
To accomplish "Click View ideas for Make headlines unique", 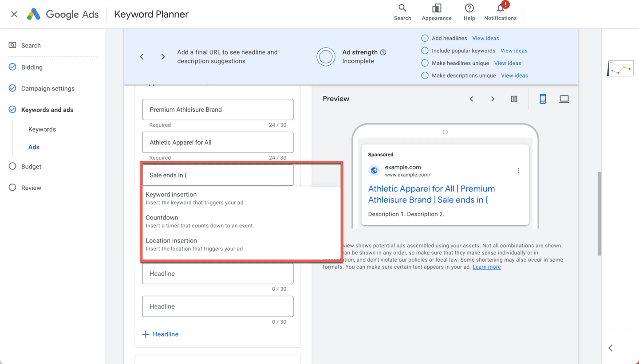I will click(x=508, y=63).
